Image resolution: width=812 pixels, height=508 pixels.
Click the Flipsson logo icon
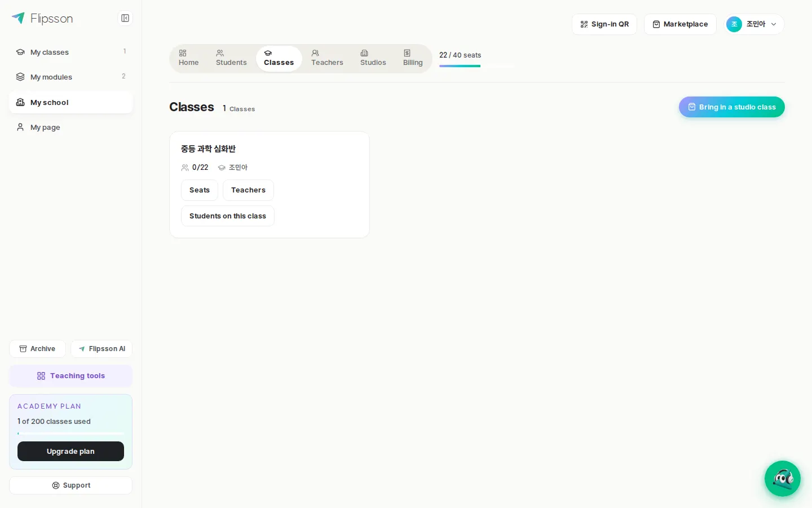point(19,18)
